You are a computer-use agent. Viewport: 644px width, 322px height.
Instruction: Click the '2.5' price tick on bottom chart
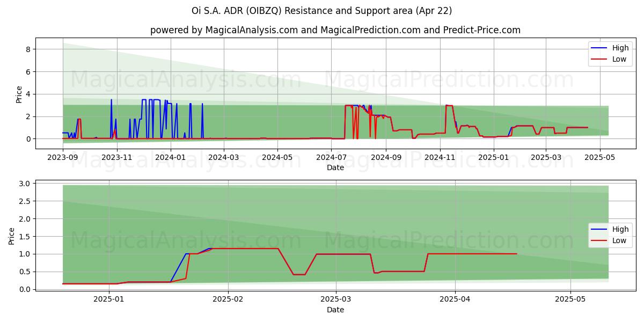click(25, 201)
